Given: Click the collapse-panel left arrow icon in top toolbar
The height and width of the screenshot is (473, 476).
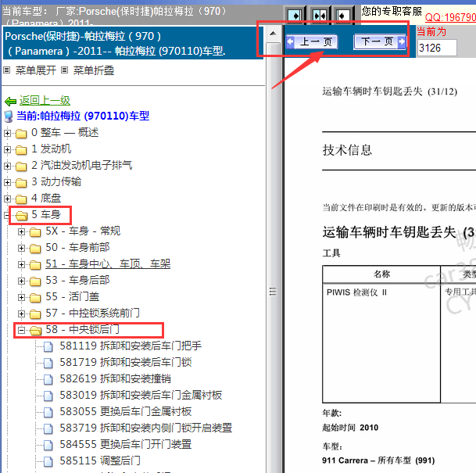Looking at the screenshot, I should coord(343,15).
